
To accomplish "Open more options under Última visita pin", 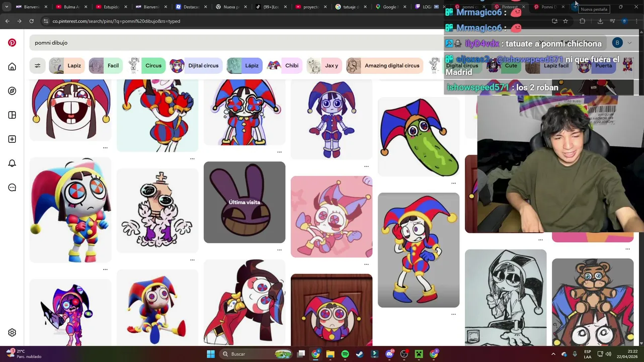I will 279,249.
